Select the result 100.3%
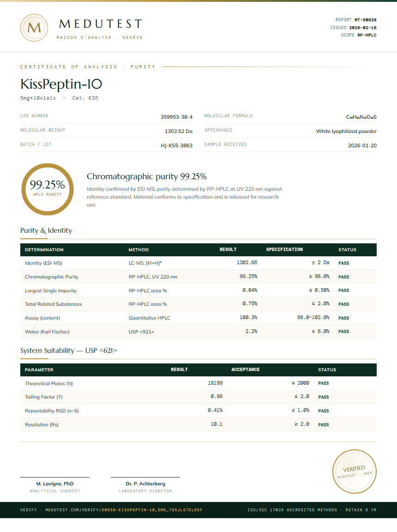 click(248, 318)
